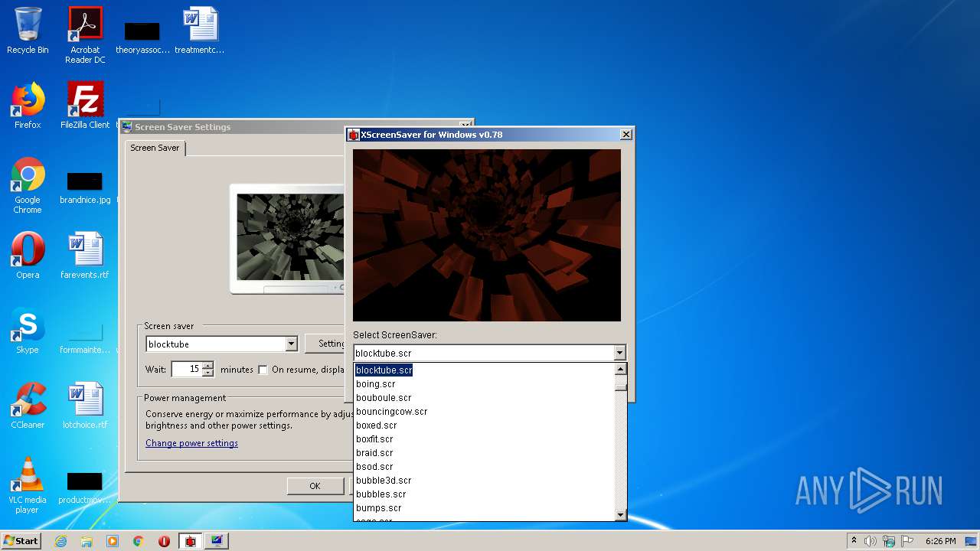This screenshot has height=551, width=980.
Task: Open the productmov... desktop file
Action: tap(85, 488)
